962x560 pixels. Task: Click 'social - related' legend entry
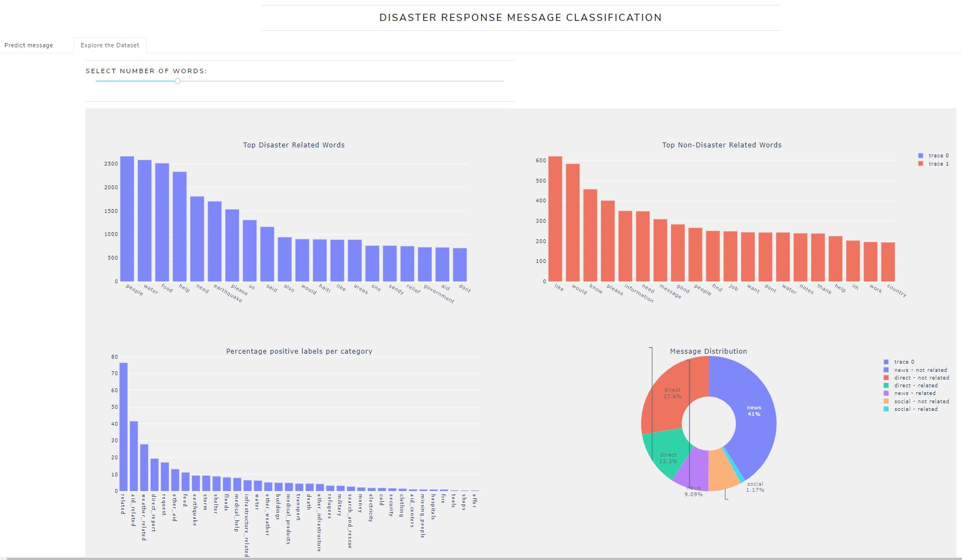point(916,409)
